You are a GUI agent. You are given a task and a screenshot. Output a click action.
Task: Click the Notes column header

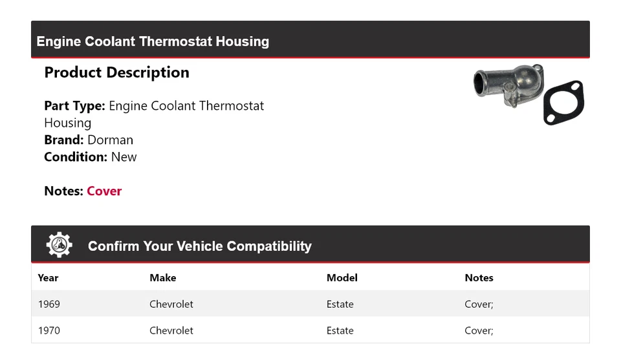tap(479, 277)
